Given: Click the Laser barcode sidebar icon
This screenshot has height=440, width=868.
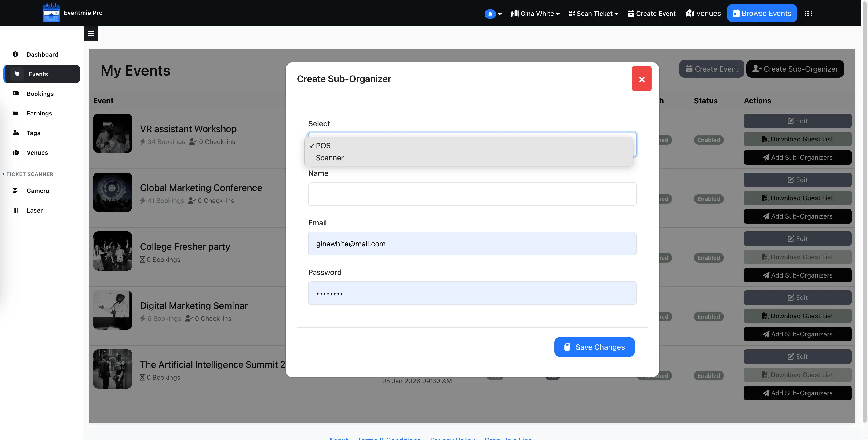Looking at the screenshot, I should pyautogui.click(x=15, y=210).
